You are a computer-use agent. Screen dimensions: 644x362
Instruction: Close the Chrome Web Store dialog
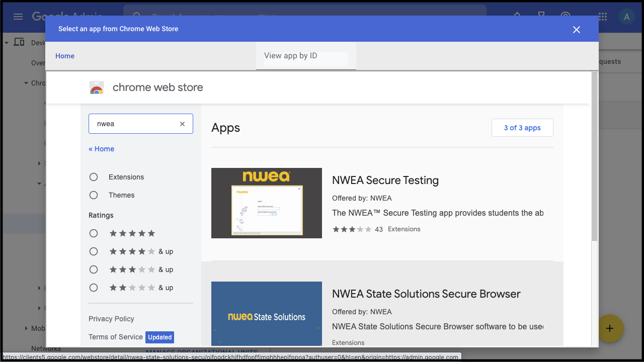point(577,30)
